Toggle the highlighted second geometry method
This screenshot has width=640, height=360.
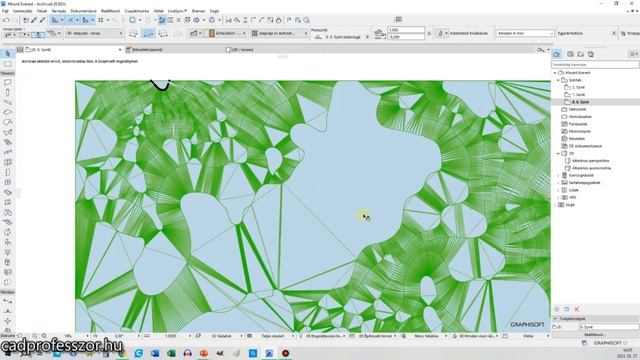148,33
